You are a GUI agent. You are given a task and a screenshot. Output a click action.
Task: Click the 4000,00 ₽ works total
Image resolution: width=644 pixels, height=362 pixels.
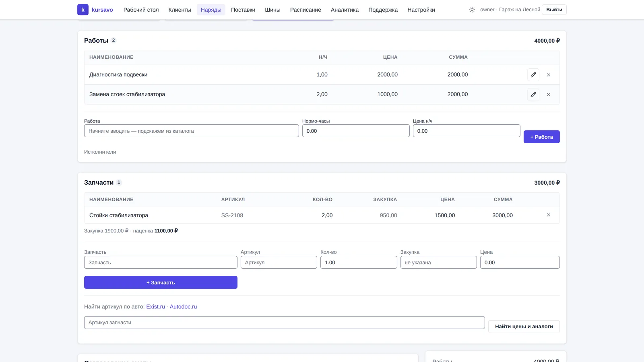click(547, 41)
